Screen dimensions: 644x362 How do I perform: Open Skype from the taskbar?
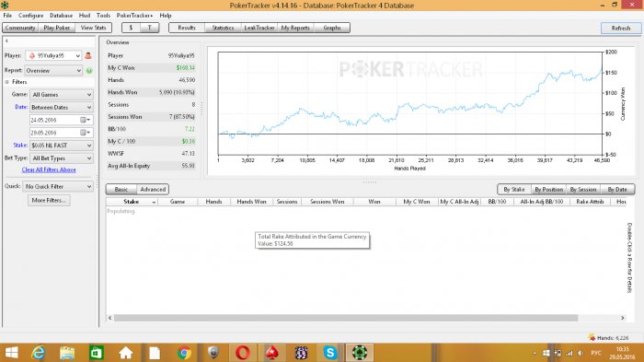point(330,353)
